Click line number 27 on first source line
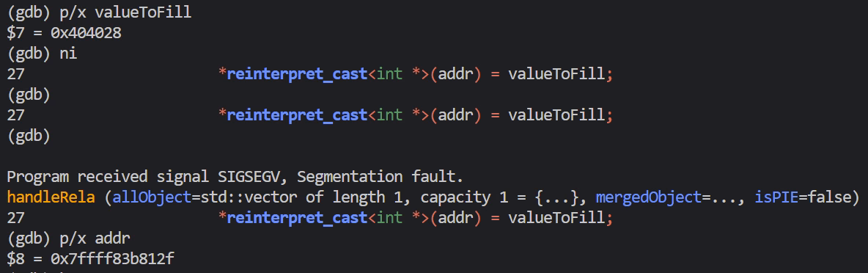868x273 pixels. 15,75
